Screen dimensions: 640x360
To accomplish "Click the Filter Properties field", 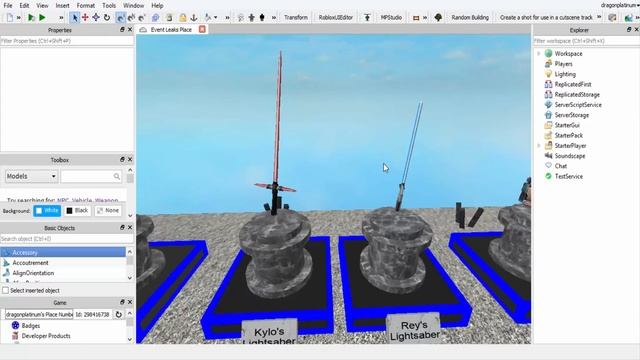I will pyautogui.click(x=67, y=41).
